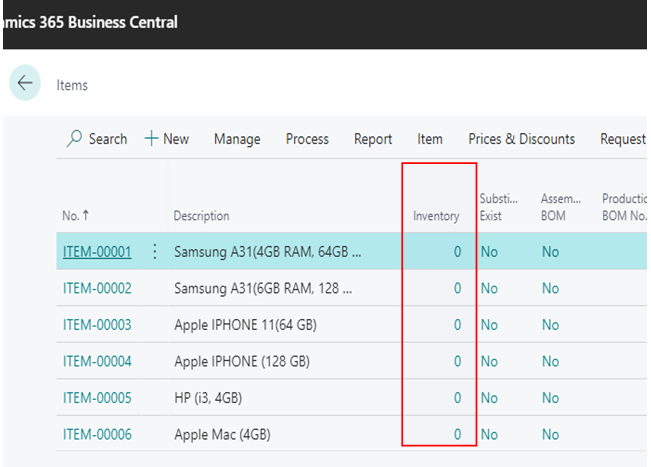Open the Prices & Discounts menu
Image resolution: width=651 pixels, height=467 pixels.
(521, 139)
